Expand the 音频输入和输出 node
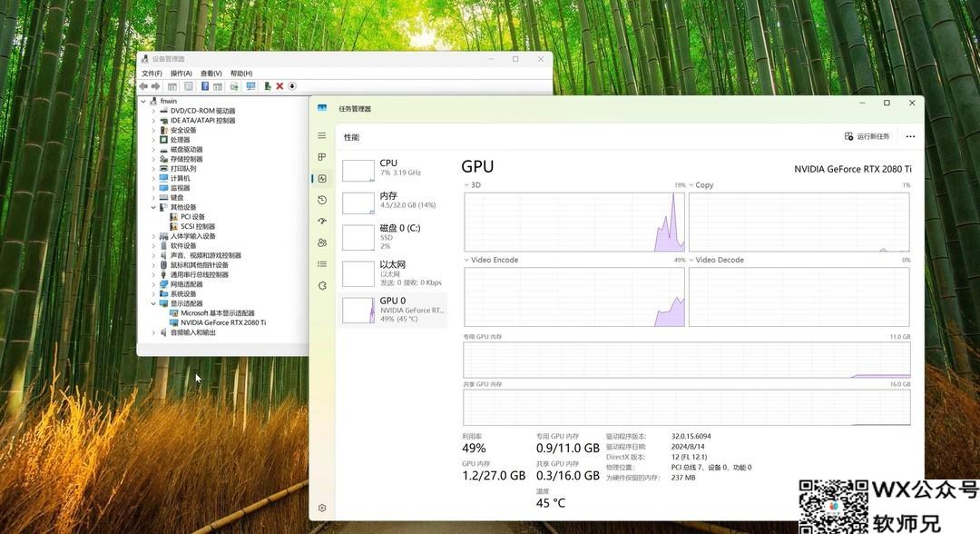This screenshot has height=534, width=980. (153, 332)
